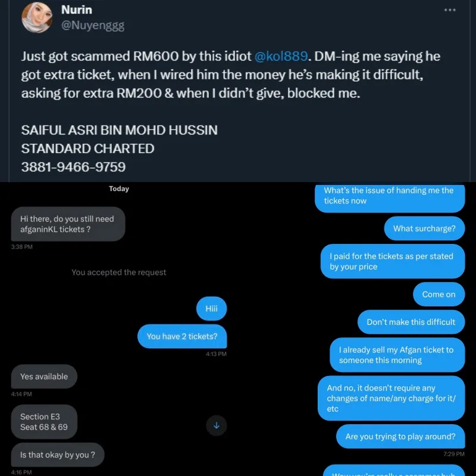
Task: Click the 'Hiii' message bubble
Action: pyautogui.click(x=212, y=309)
